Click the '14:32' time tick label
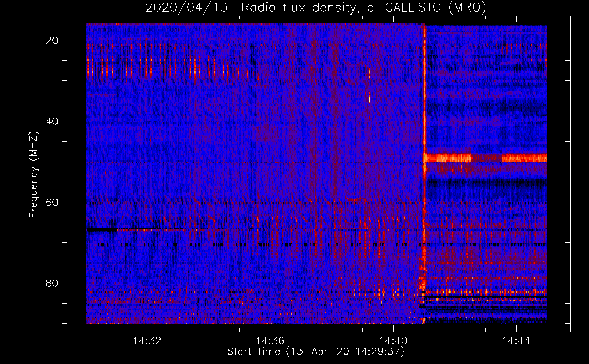Screen dimensions: 589x364 147,341
